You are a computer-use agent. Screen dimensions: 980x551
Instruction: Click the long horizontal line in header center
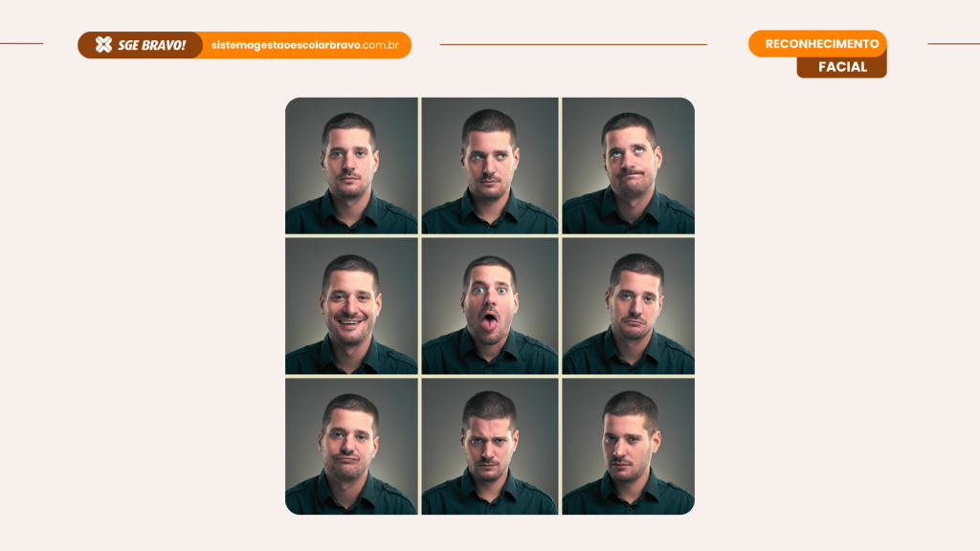tap(573, 44)
